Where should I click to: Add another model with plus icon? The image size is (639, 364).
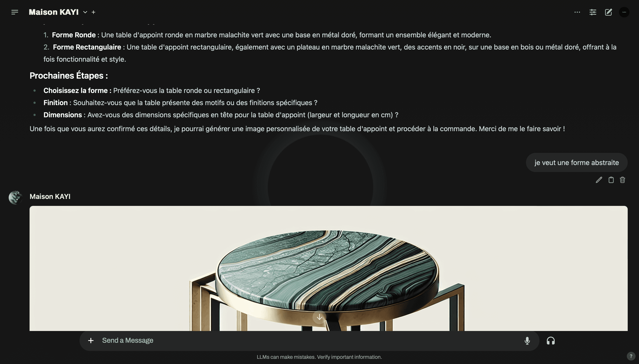(93, 12)
